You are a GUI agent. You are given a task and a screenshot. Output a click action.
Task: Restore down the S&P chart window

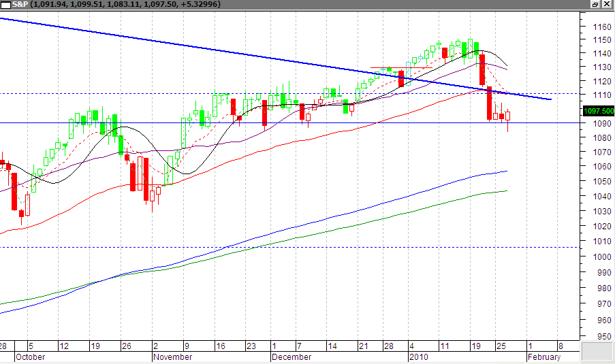(x=595, y=4)
